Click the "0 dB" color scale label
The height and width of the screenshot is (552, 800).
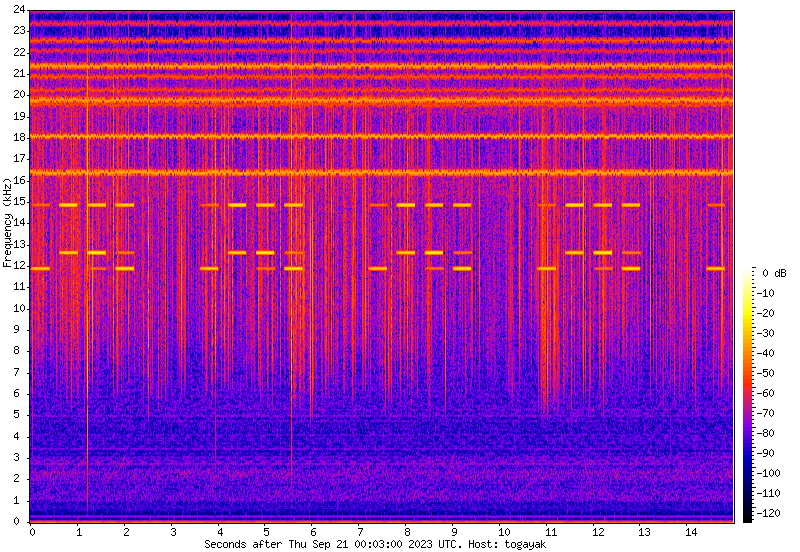coord(774,273)
